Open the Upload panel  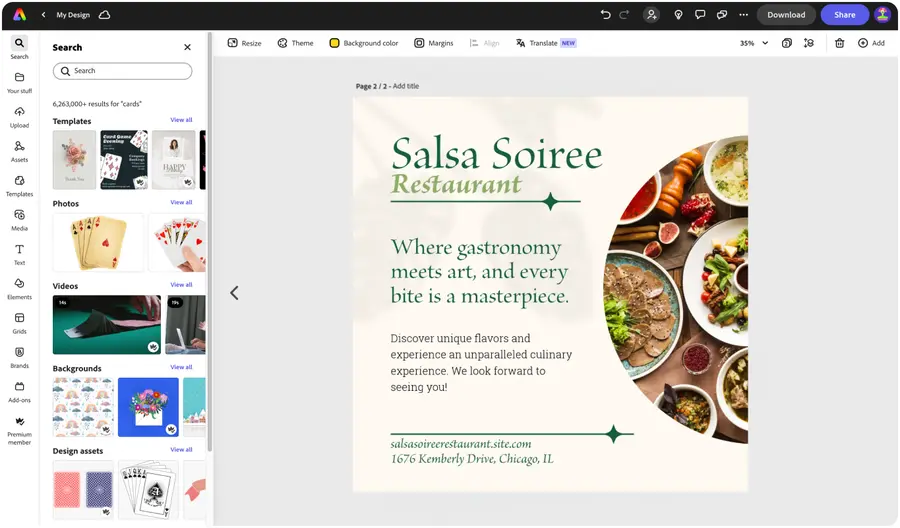(x=20, y=117)
